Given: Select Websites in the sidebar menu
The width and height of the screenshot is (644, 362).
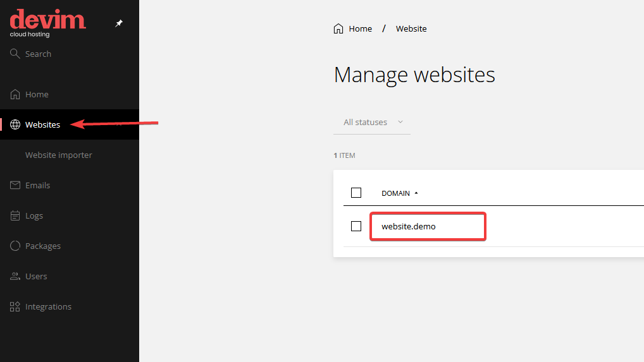Looking at the screenshot, I should pyautogui.click(x=42, y=124).
